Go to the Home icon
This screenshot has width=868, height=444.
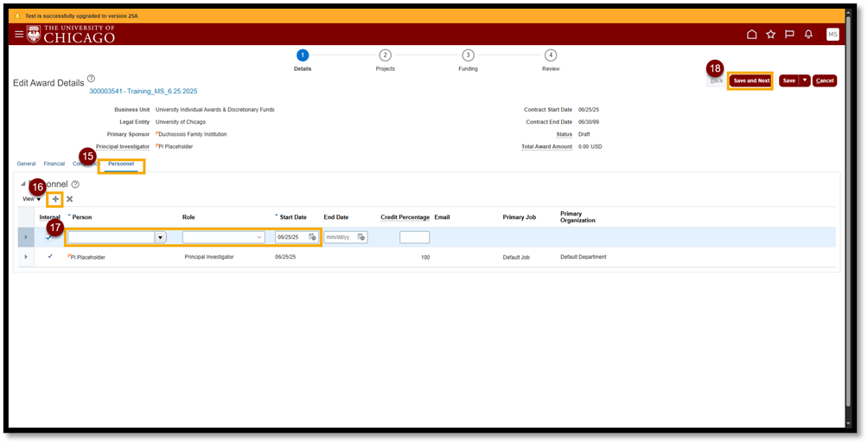751,35
